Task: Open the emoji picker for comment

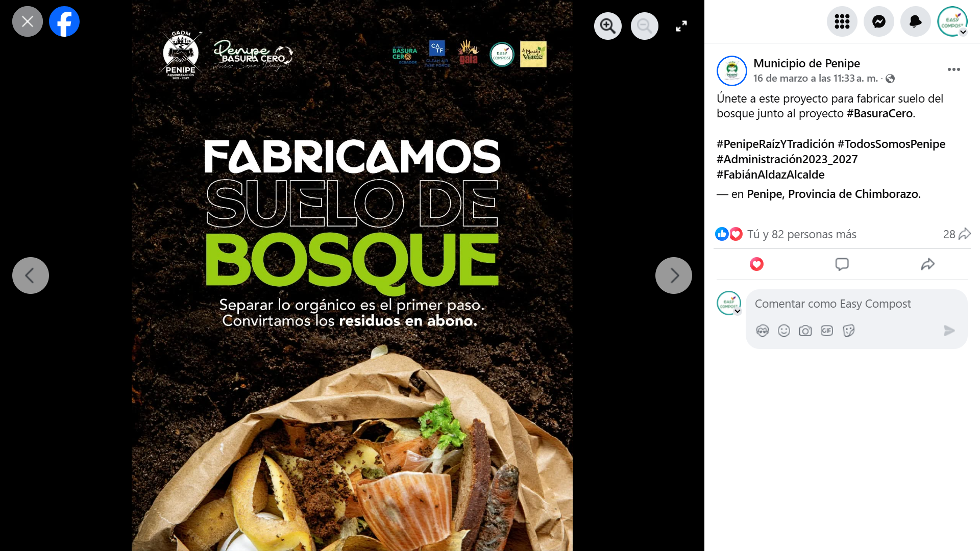Action: tap(784, 331)
